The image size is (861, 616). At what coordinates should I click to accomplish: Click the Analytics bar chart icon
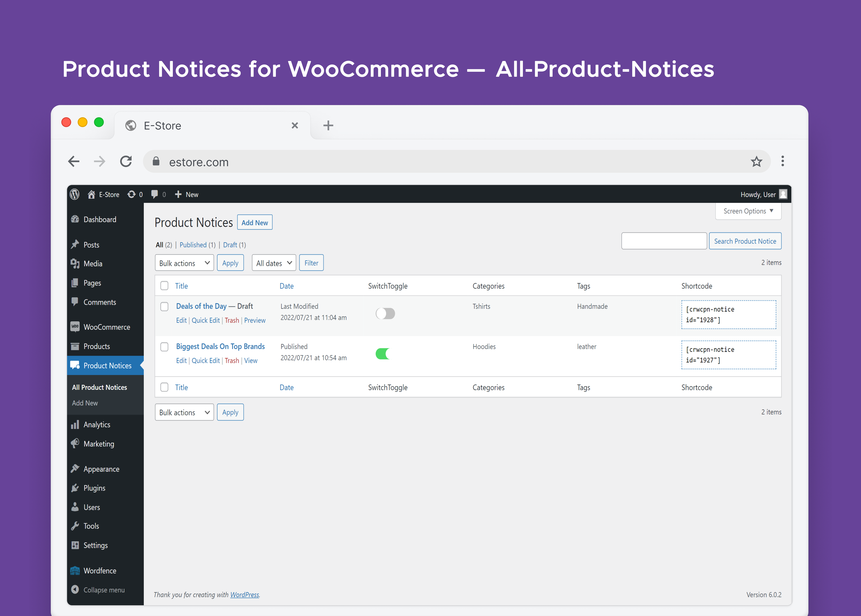point(75,424)
